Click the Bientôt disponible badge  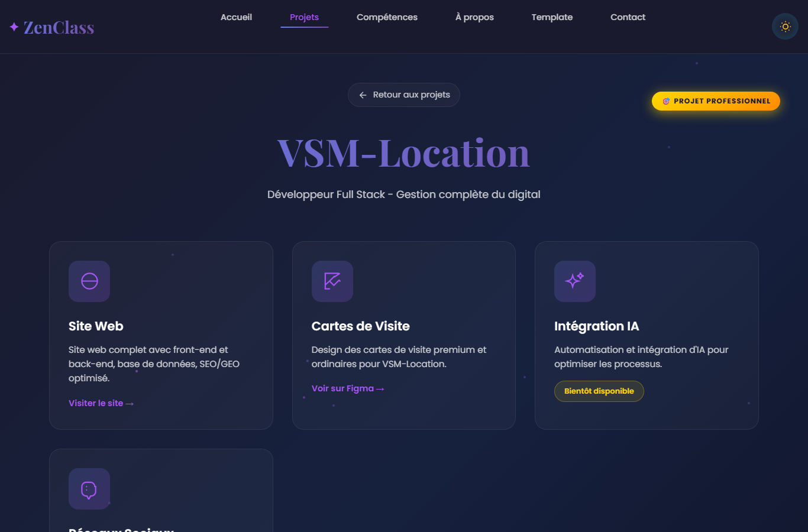(x=599, y=391)
